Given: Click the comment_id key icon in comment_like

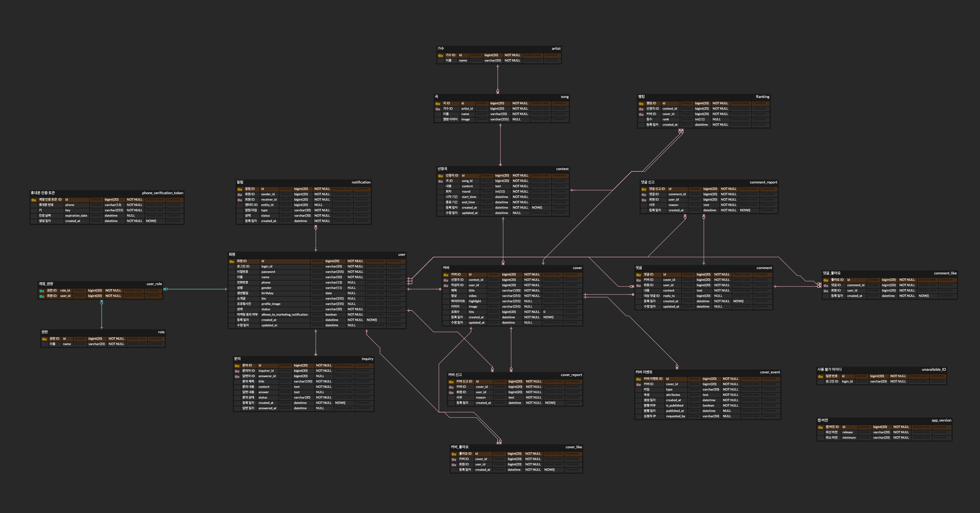Looking at the screenshot, I should coord(826,286).
